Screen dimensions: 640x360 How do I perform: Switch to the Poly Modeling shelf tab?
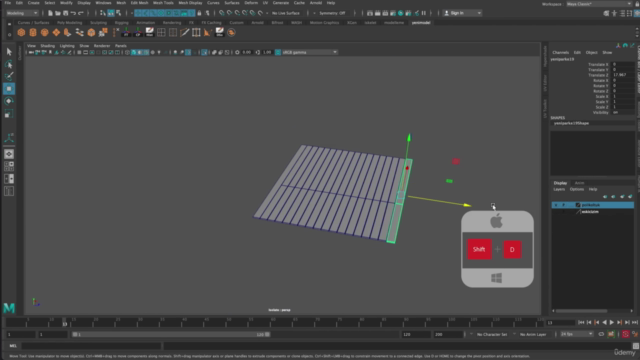tap(69, 23)
